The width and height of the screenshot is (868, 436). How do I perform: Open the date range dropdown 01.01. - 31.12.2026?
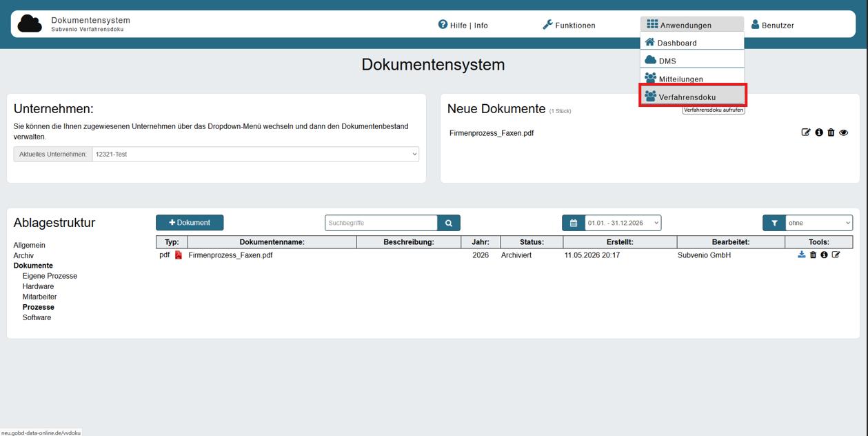click(623, 223)
